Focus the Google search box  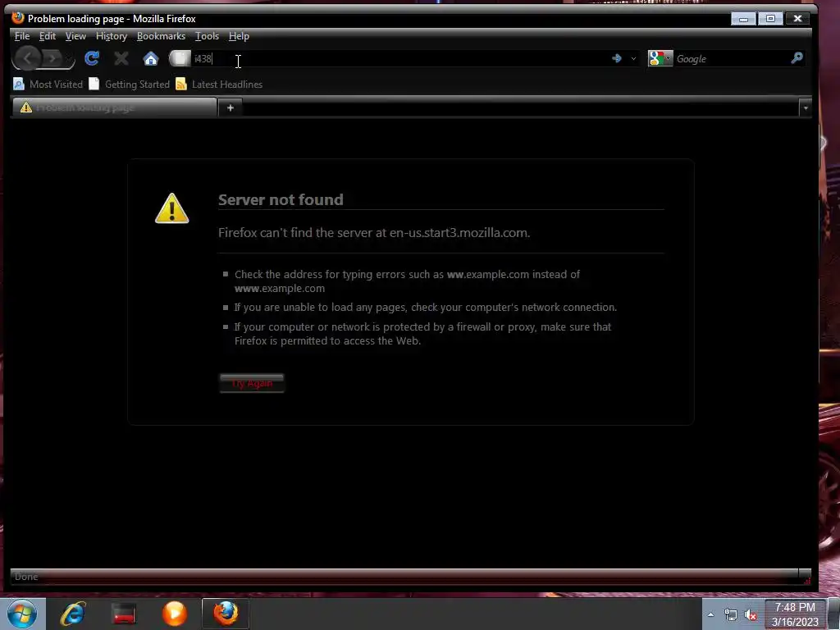[731, 58]
